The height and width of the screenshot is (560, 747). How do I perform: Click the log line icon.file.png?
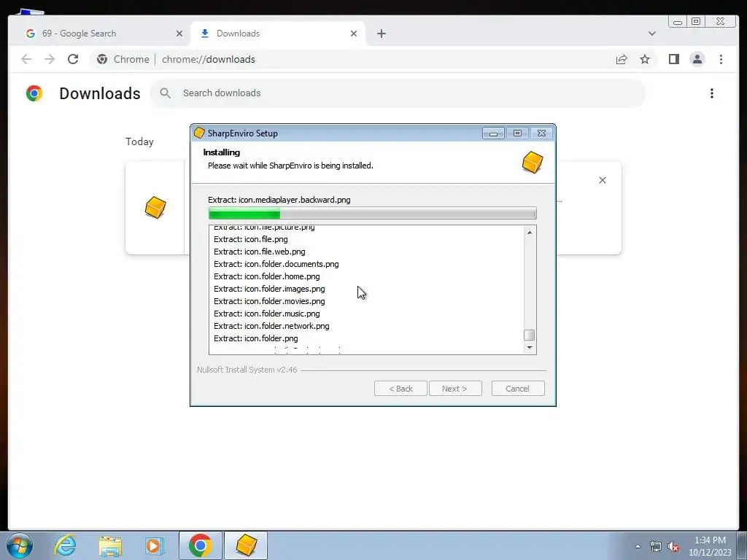point(251,239)
